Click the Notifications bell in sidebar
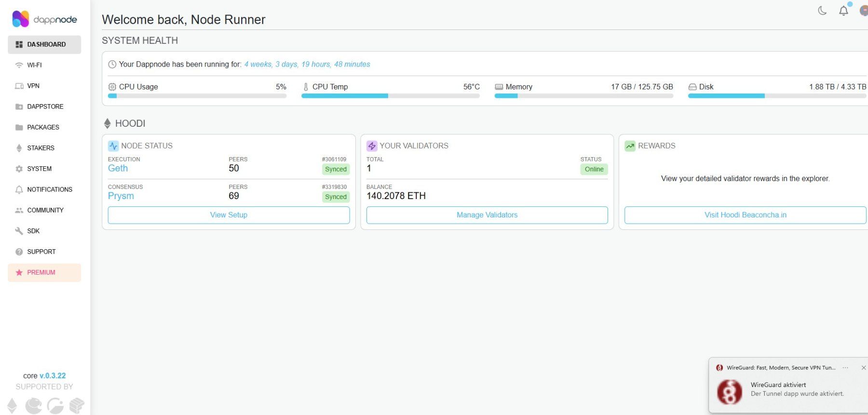Image resolution: width=868 pixels, height=415 pixels. point(19,189)
